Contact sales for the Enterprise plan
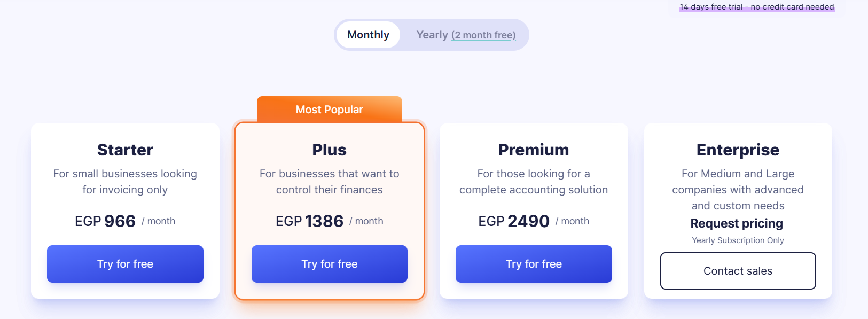 tap(738, 271)
